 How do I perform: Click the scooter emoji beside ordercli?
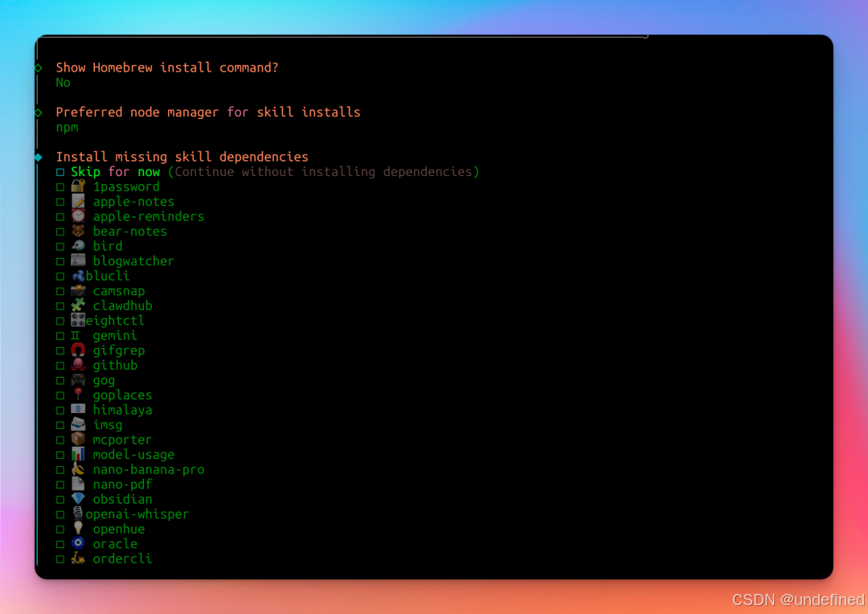click(78, 559)
